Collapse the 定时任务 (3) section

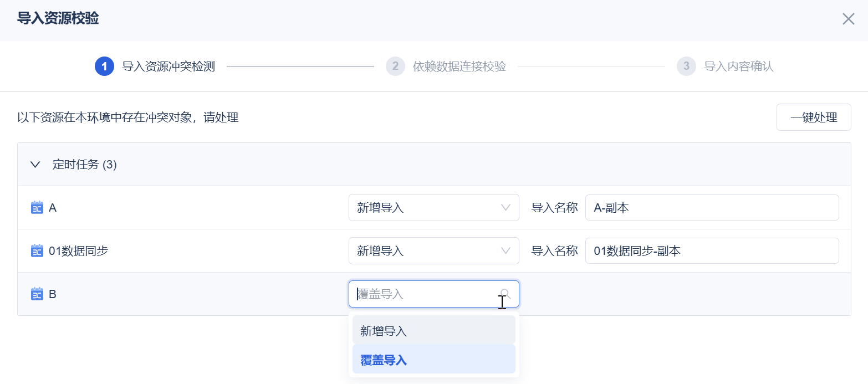pyautogui.click(x=35, y=165)
